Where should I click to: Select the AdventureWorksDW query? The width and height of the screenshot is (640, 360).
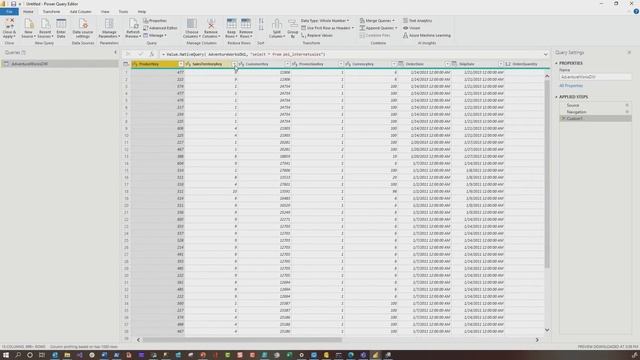click(x=60, y=64)
